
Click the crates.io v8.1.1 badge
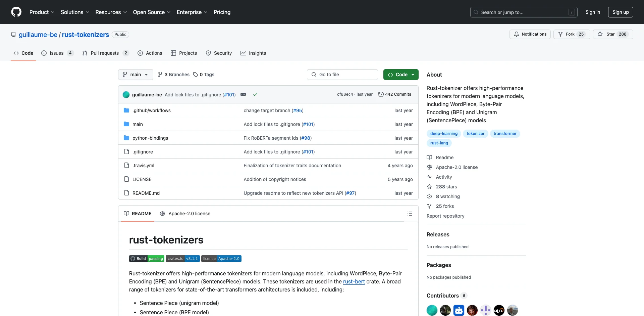coord(183,259)
